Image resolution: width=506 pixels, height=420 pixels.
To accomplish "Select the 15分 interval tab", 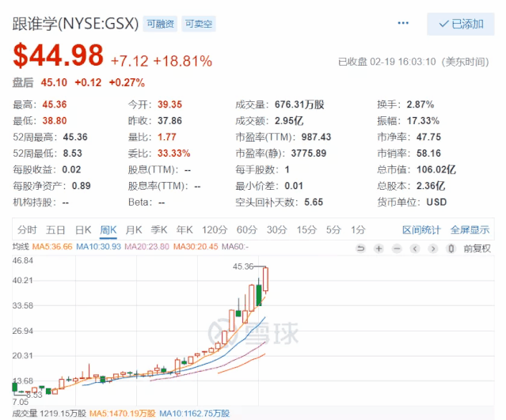I will point(306,230).
